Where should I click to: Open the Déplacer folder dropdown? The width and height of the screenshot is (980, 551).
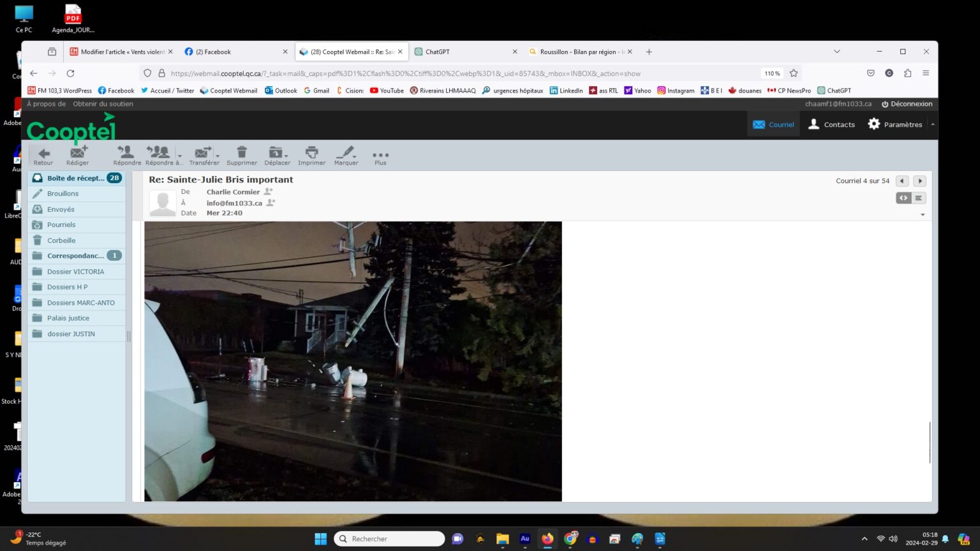point(277,154)
